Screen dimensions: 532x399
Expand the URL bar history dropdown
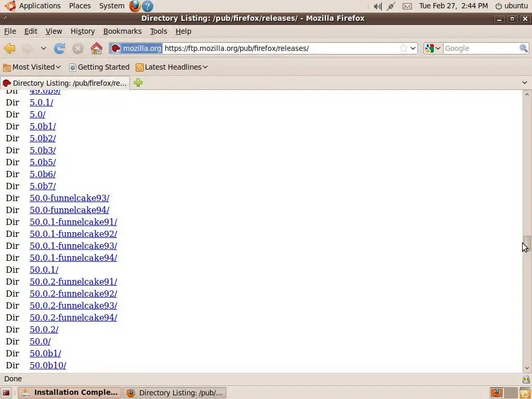[413, 48]
